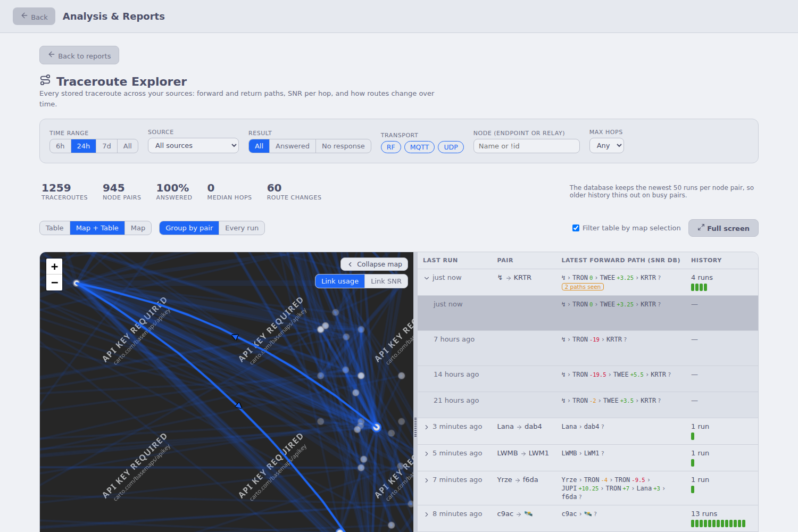The height and width of the screenshot is (532, 798).
Task: Switch map to Link SNR mode
Action: pos(386,281)
